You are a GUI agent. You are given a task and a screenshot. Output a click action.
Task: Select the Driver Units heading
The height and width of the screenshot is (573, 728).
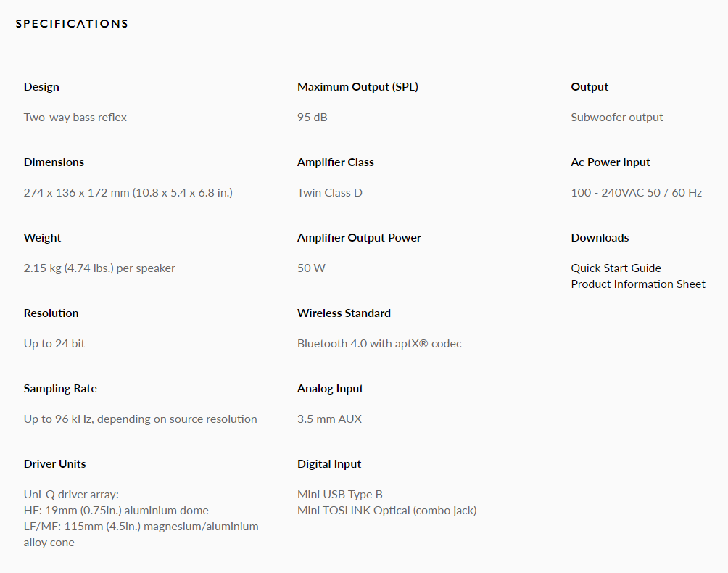(x=55, y=464)
